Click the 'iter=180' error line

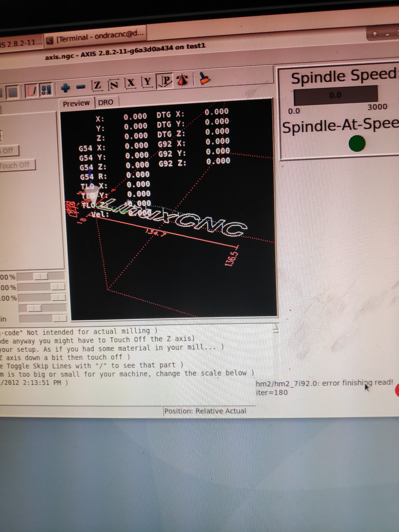point(272,393)
